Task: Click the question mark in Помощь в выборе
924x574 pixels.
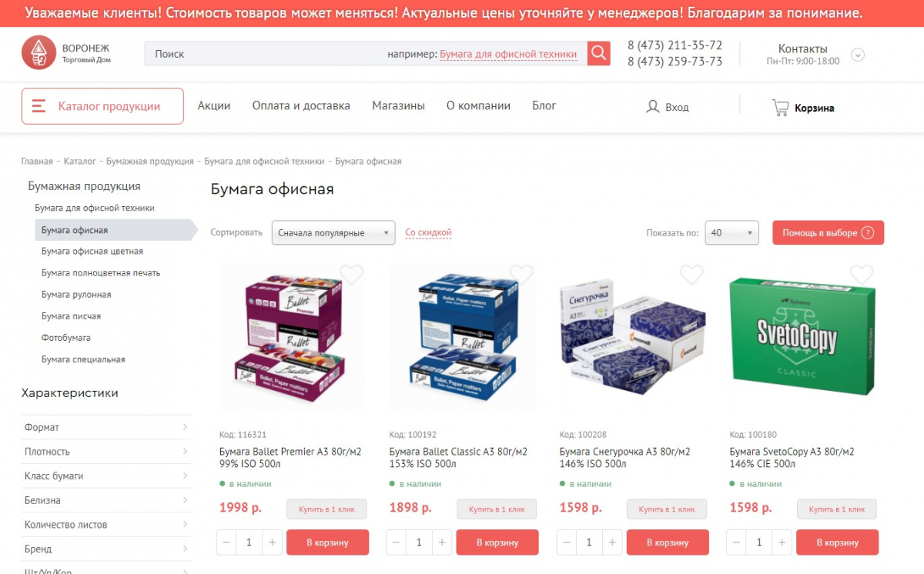Action: point(868,233)
